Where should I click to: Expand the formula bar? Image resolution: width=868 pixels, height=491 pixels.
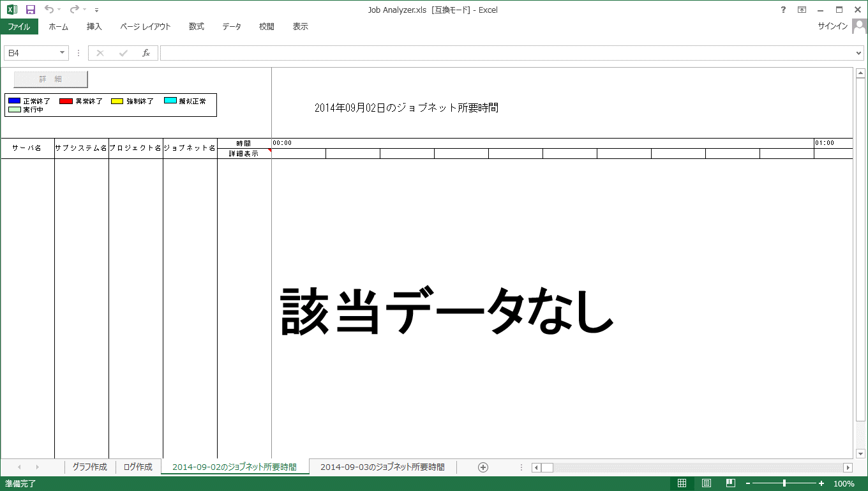pos(858,53)
